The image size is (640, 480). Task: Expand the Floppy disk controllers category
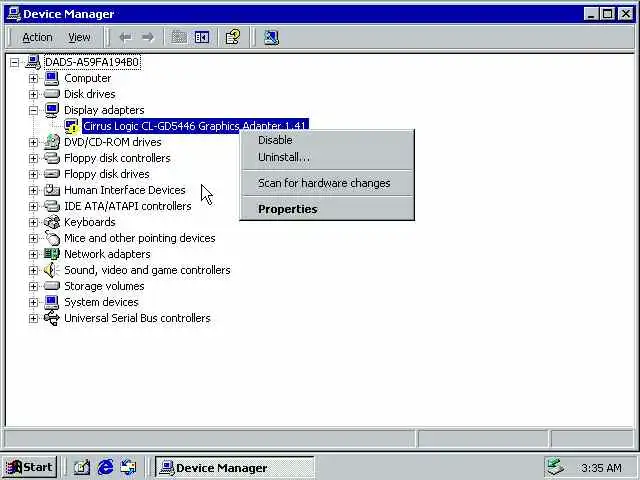(x=33, y=158)
